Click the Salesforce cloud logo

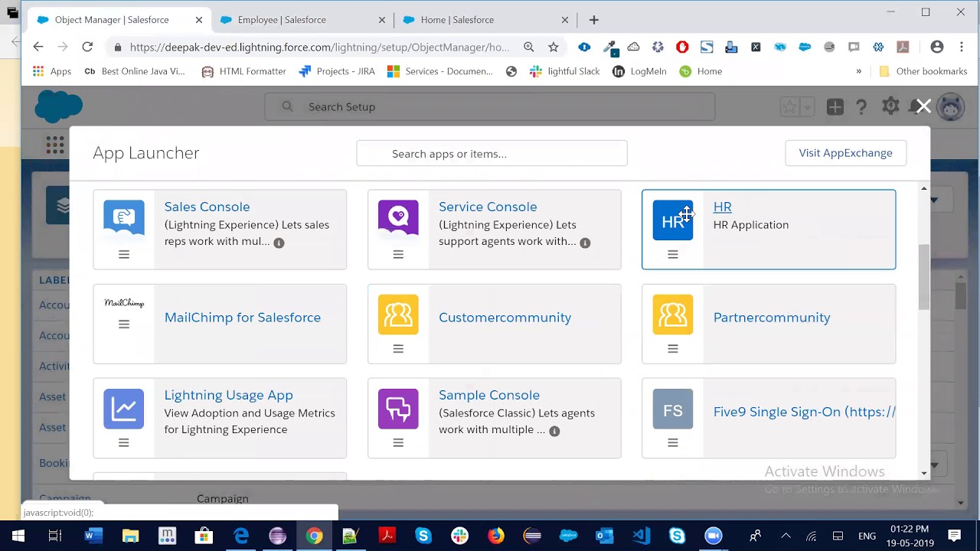(59, 106)
